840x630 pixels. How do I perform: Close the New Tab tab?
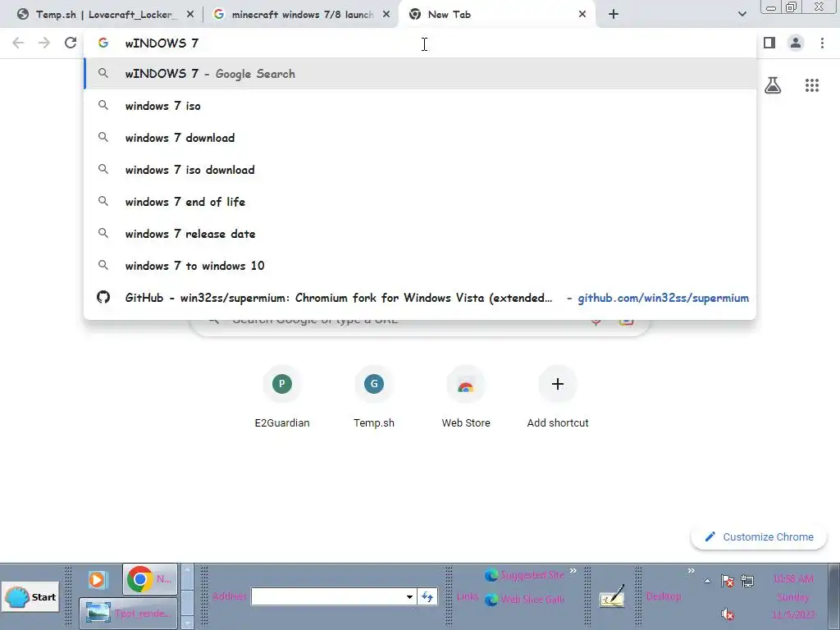pos(582,15)
